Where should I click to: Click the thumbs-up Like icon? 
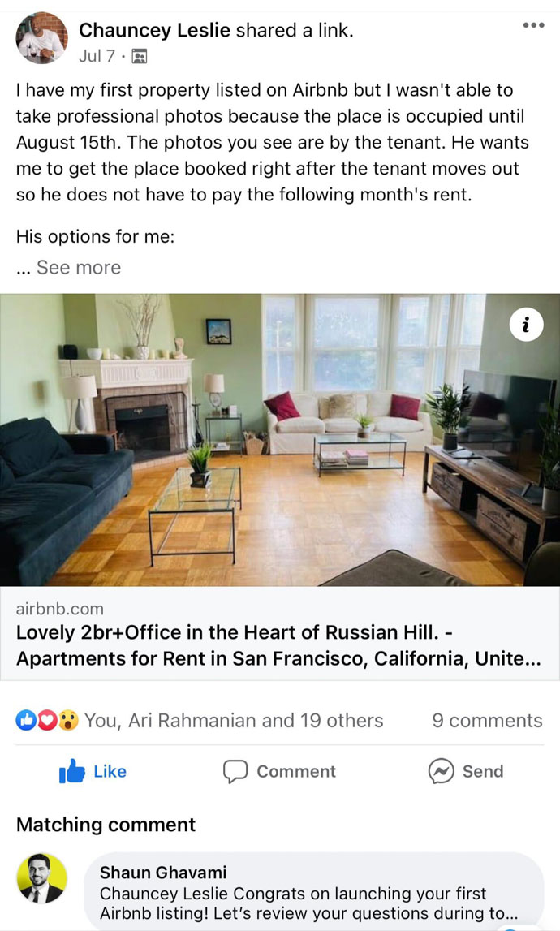tap(72, 771)
